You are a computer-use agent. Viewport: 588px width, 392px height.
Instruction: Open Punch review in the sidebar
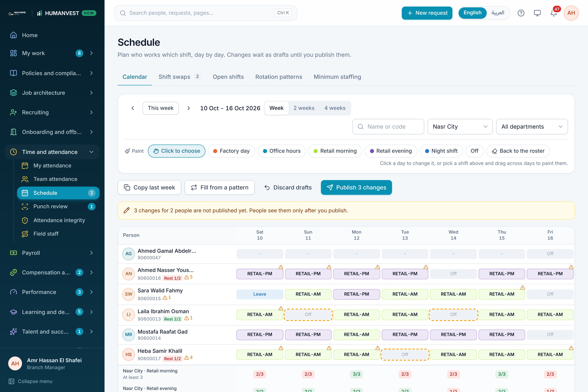click(x=58, y=206)
